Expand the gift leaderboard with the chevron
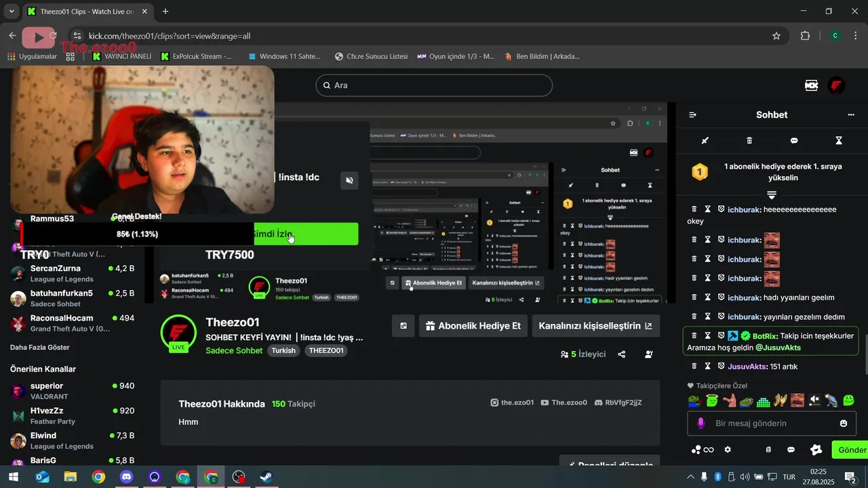Image resolution: width=868 pixels, height=488 pixels. tap(771, 195)
